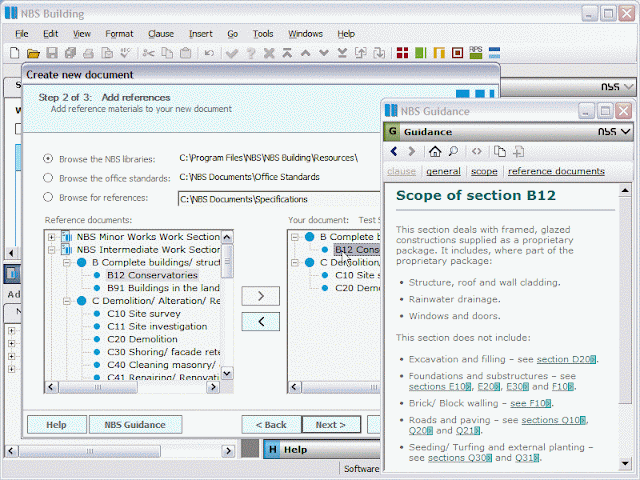This screenshot has height=480, width=640.
Task: Click Guidance pane scroll down arrow
Action: 625,463
